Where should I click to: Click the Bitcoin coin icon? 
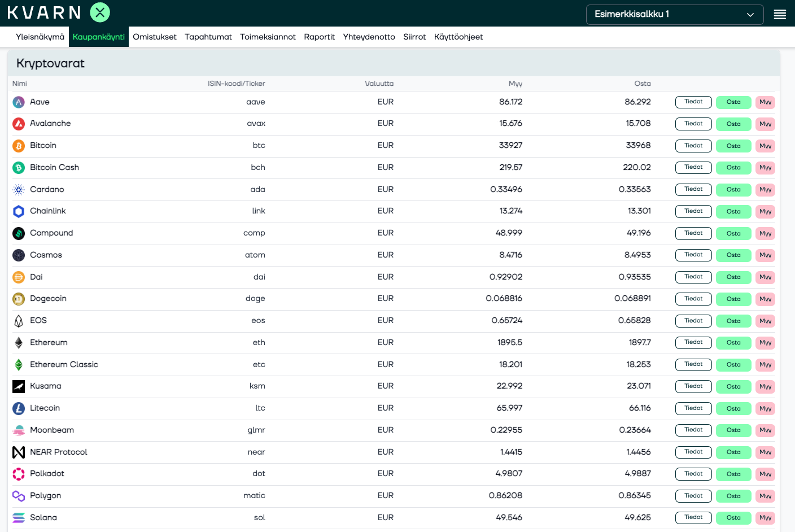pyautogui.click(x=19, y=146)
